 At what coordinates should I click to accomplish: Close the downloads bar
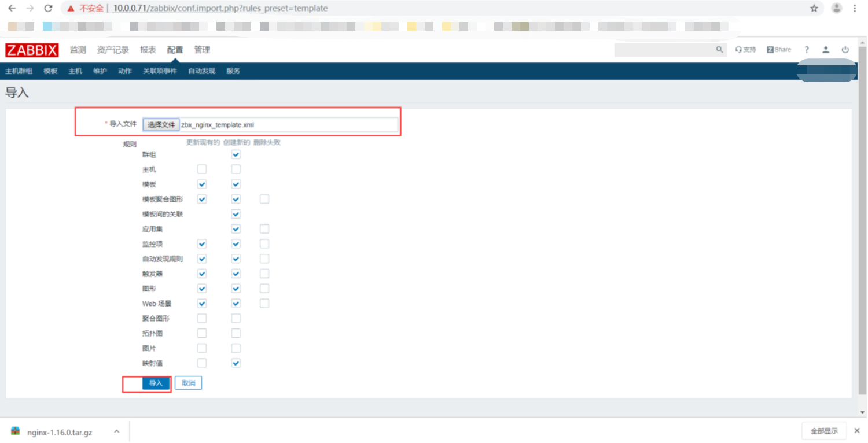click(x=857, y=431)
